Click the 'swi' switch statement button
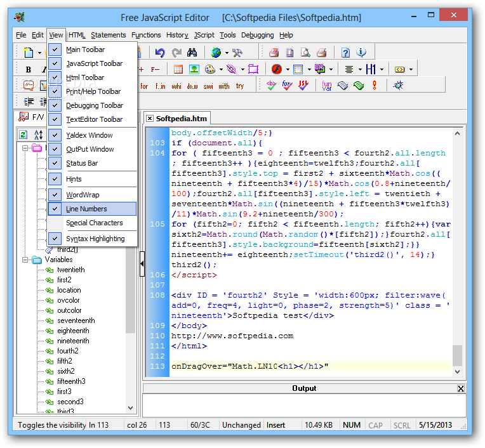 [x=208, y=86]
